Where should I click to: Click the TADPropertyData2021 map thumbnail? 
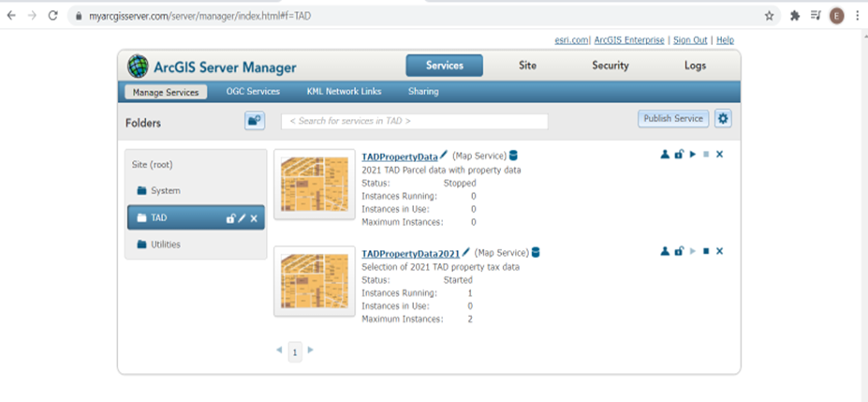coord(315,281)
